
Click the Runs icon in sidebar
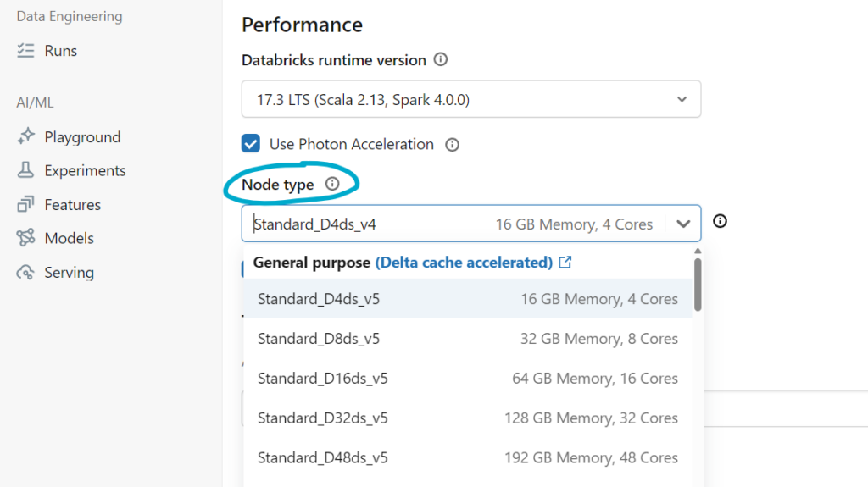25,51
